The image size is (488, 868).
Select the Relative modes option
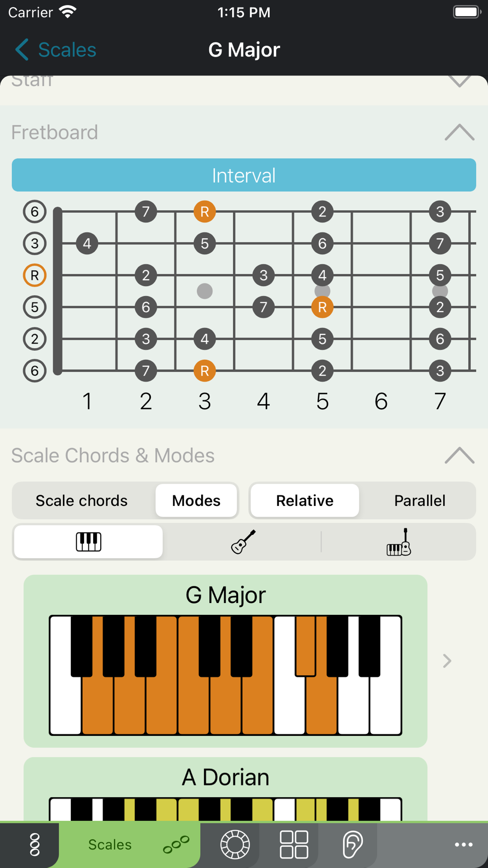pos(305,500)
